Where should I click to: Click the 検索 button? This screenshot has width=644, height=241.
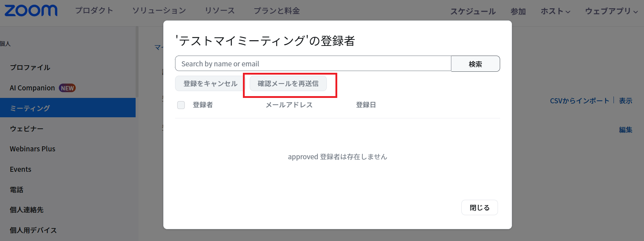[475, 64]
